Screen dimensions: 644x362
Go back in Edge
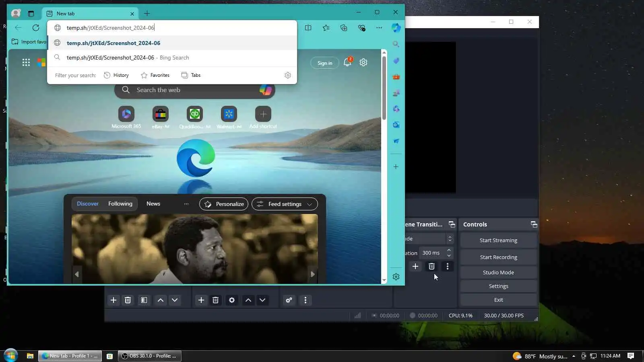coord(18,28)
